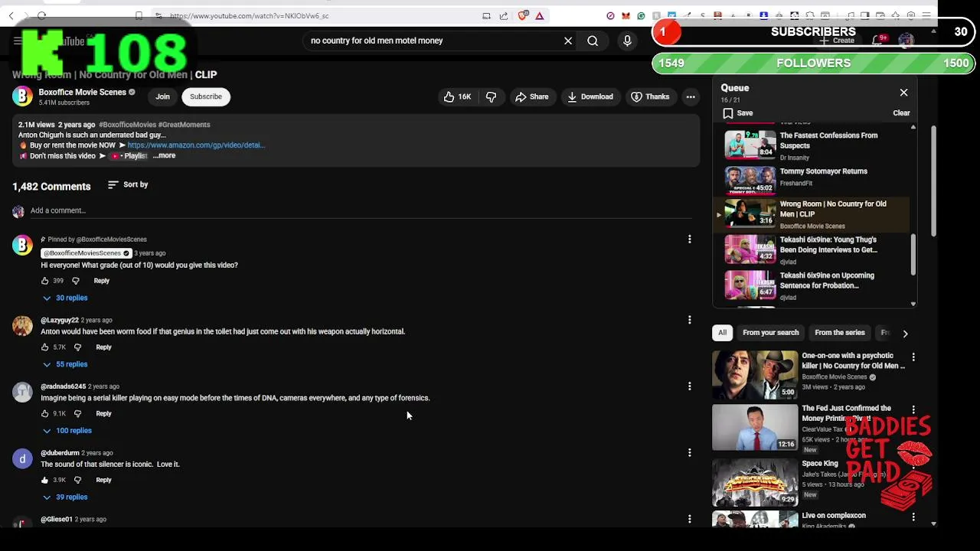Bookmark this page with the bookmark icon
Screen dimensions: 980x551
click(x=139, y=15)
